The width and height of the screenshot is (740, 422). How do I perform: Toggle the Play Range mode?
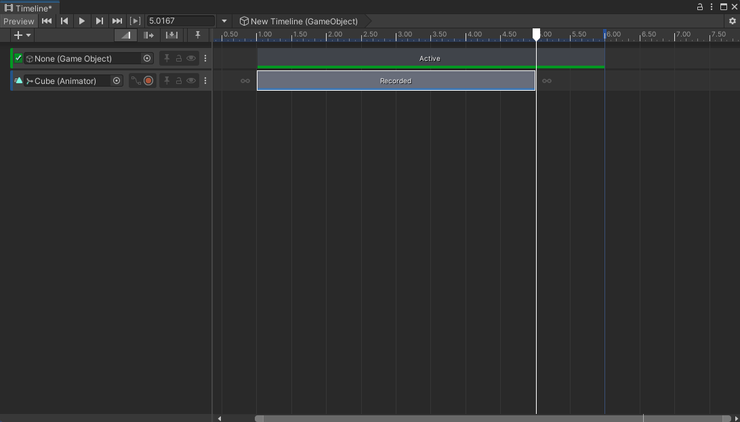click(135, 21)
